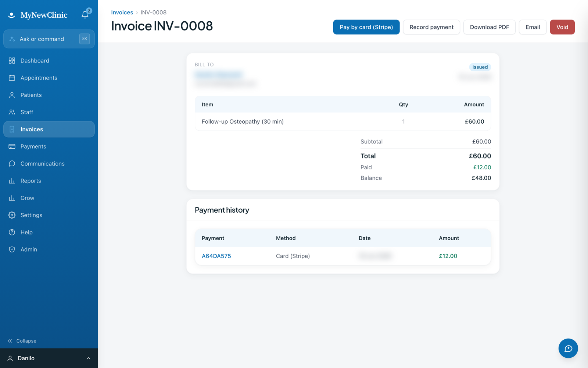
Task: Click the Invoice INV-0008 page title
Action: (x=162, y=26)
